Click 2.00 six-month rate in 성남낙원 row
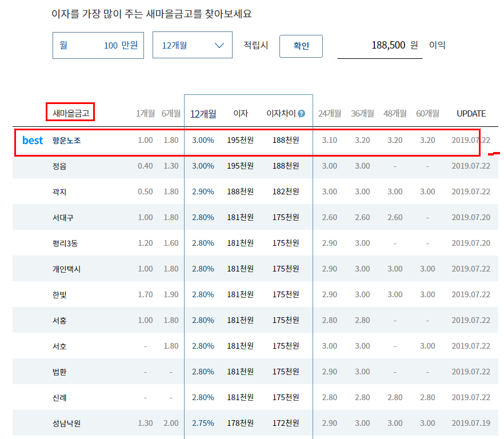Image resolution: width=504 pixels, height=439 pixels. coord(171,423)
